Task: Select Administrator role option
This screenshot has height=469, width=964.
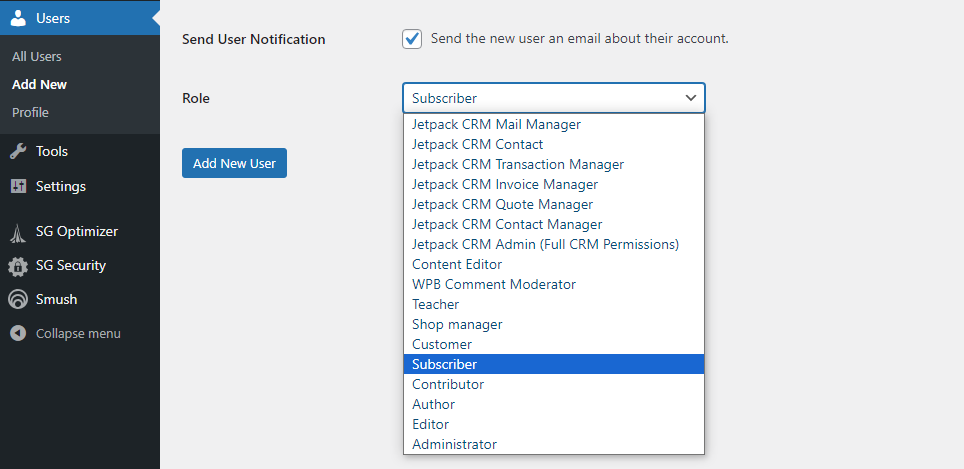Action: (x=554, y=444)
